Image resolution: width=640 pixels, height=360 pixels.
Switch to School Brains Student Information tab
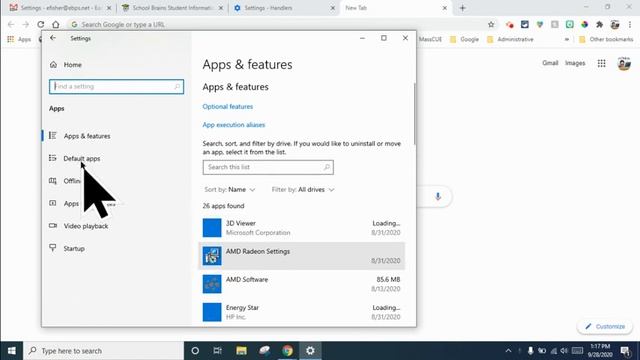click(x=172, y=8)
